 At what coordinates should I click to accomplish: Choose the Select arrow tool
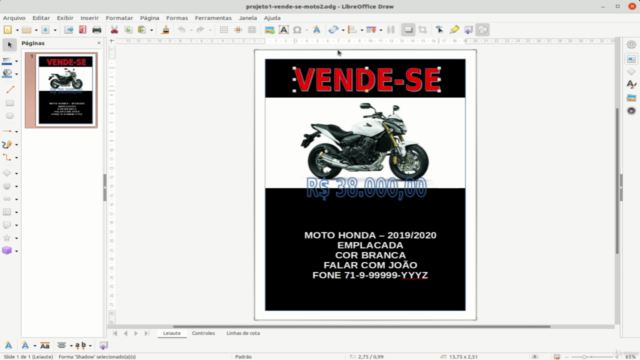tap(10, 44)
